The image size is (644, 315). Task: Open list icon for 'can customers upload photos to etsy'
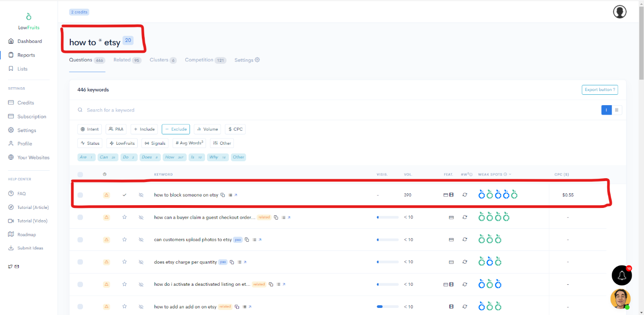(x=254, y=240)
